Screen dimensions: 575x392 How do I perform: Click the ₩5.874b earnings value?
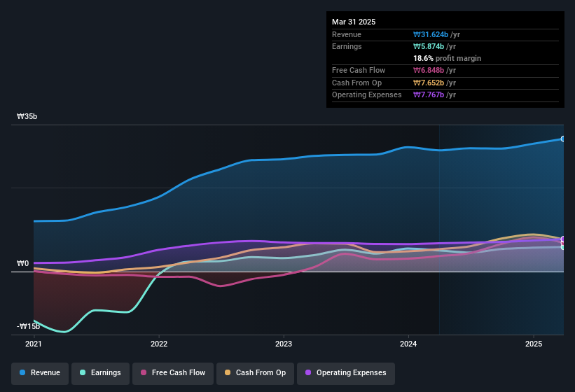(429, 46)
